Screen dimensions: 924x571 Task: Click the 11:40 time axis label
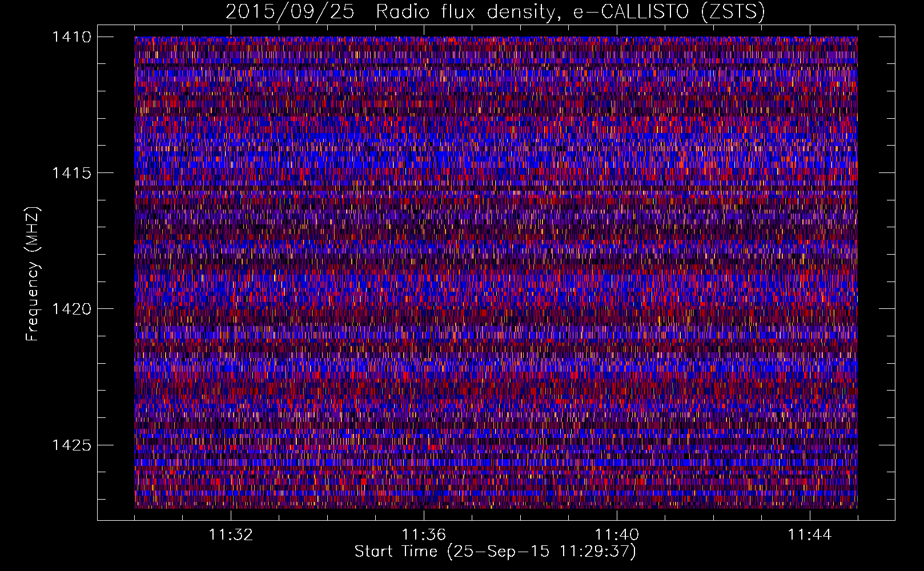pyautogui.click(x=617, y=535)
